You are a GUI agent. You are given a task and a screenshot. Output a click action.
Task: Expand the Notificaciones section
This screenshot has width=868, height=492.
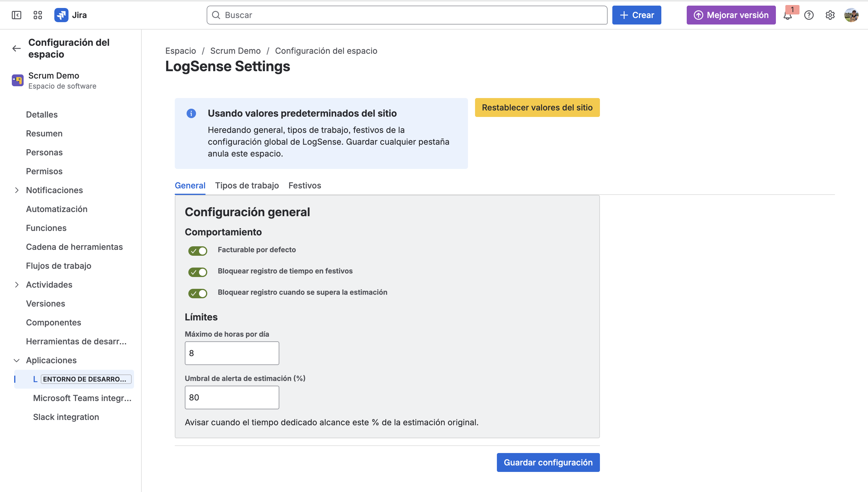pos(17,190)
